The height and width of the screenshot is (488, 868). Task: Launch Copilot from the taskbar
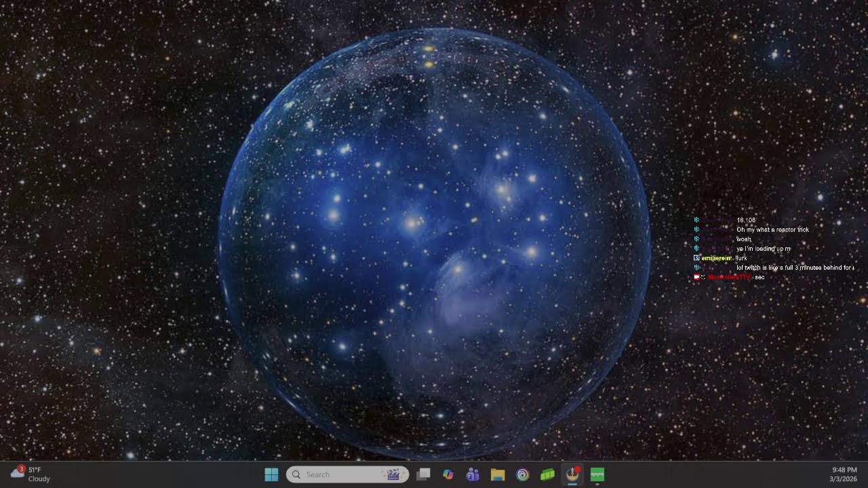tap(448, 474)
